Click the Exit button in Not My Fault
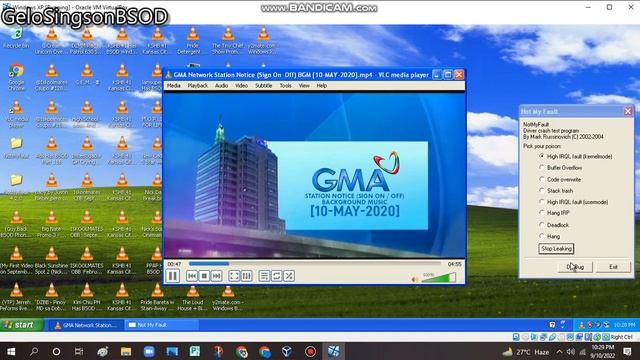 (613, 267)
